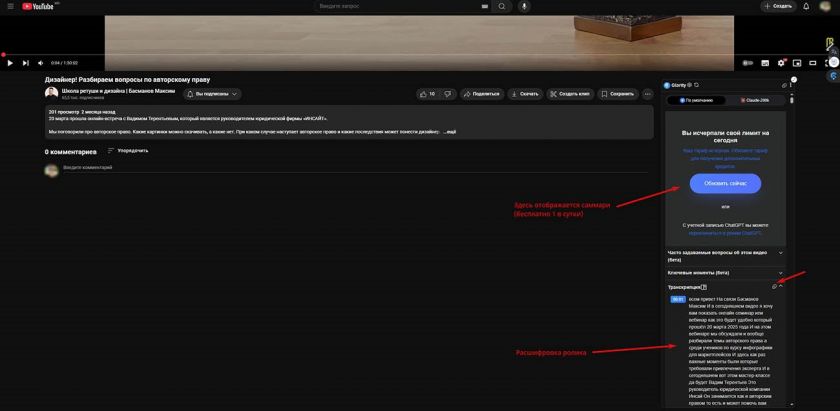
Task: Toggle miniplayer mode
Action: coord(797,63)
